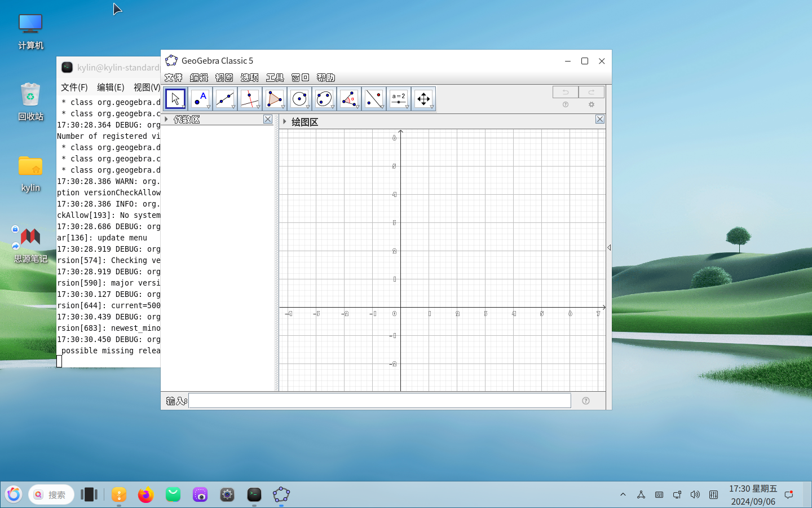Open the purple camera app in taskbar
Viewport: 812px width, 508px height.
pos(200,495)
